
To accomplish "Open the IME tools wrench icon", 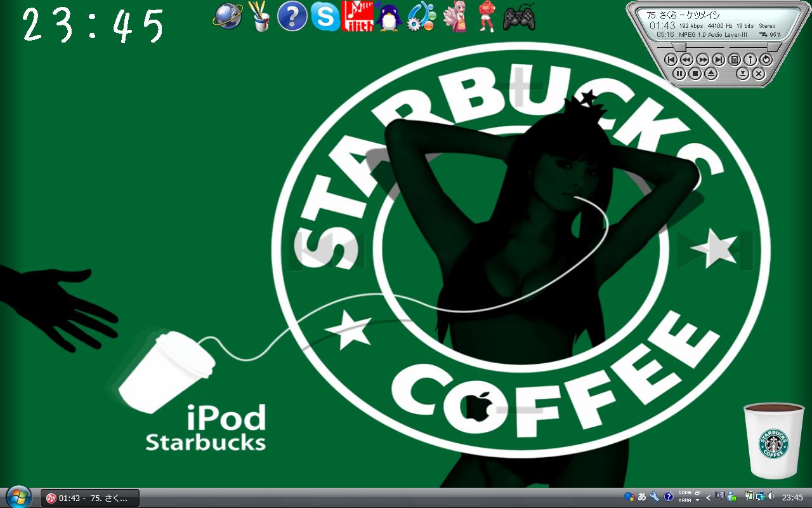I will [655, 497].
